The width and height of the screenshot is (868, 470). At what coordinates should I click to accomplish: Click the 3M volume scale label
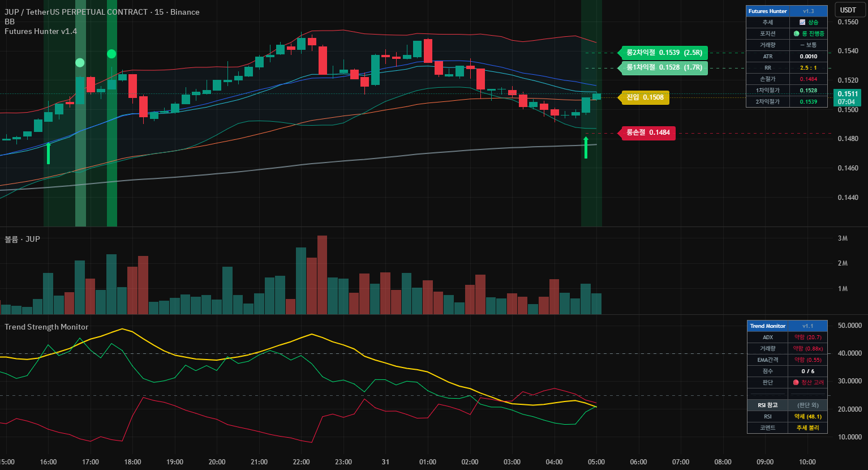click(x=843, y=238)
